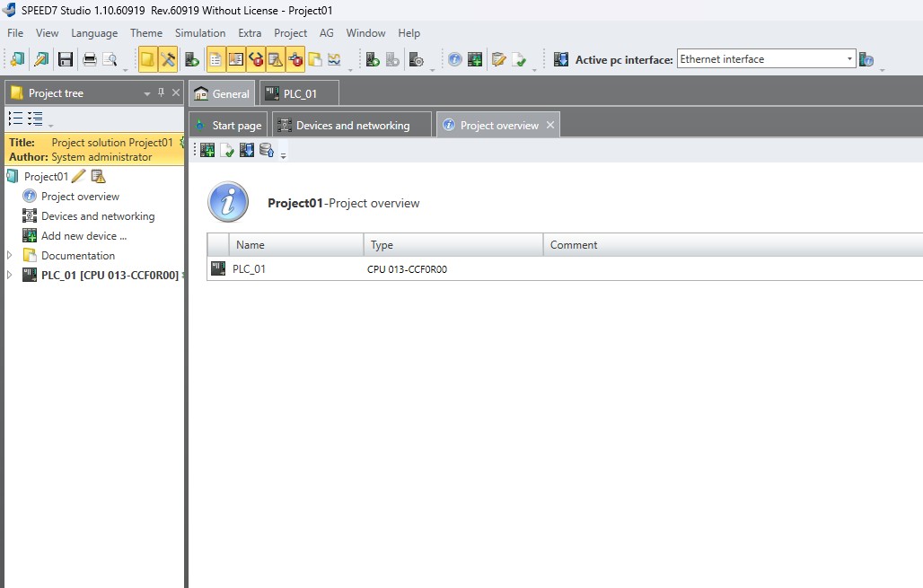Click the device with gear icon in the toolbar
The height and width of the screenshot is (588, 923).
pos(417,59)
